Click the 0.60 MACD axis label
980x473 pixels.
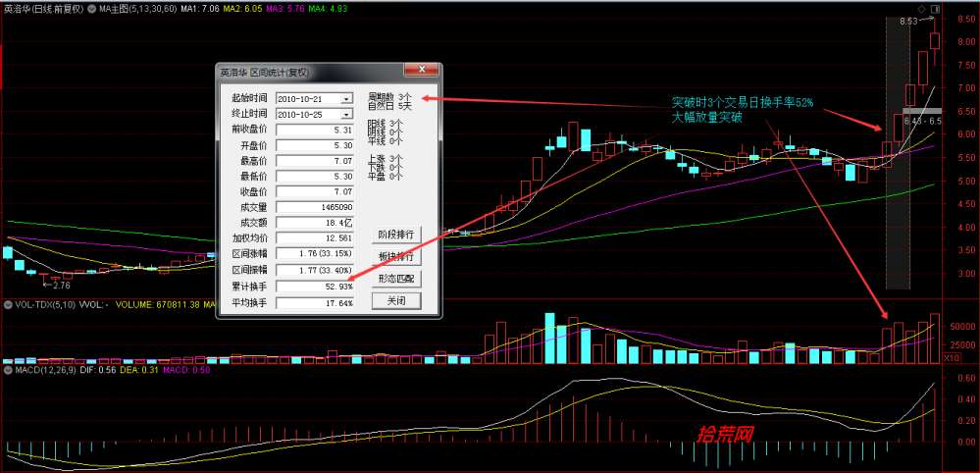click(965, 378)
